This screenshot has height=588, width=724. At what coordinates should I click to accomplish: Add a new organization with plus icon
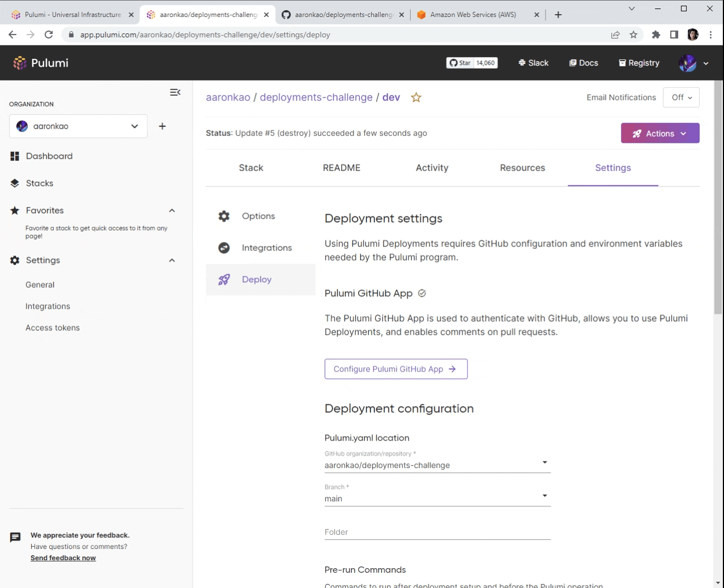tap(162, 126)
